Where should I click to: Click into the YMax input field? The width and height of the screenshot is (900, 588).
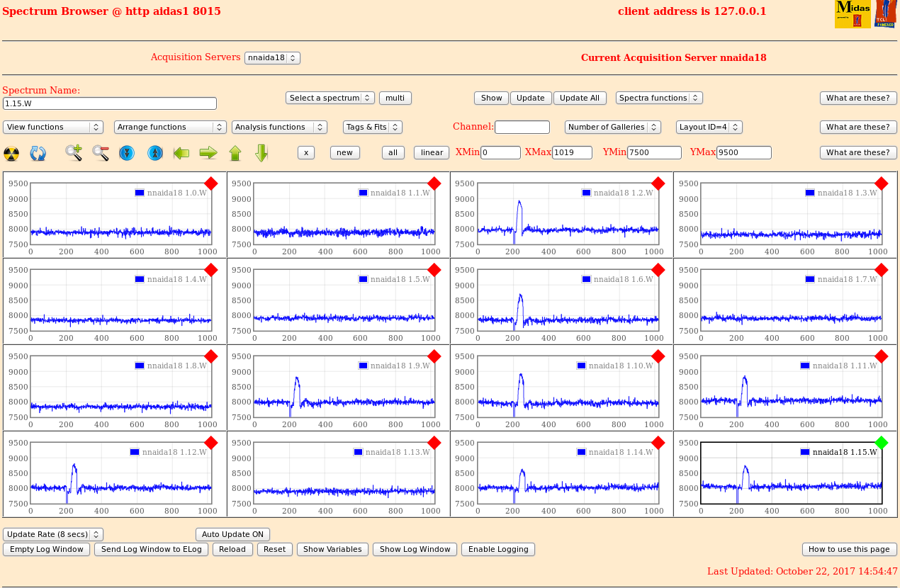pyautogui.click(x=743, y=152)
